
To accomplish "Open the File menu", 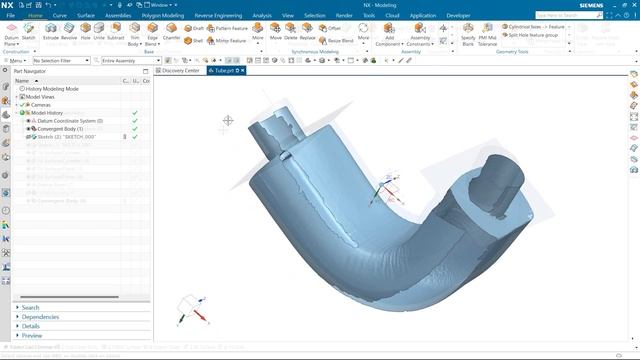I will (11, 16).
